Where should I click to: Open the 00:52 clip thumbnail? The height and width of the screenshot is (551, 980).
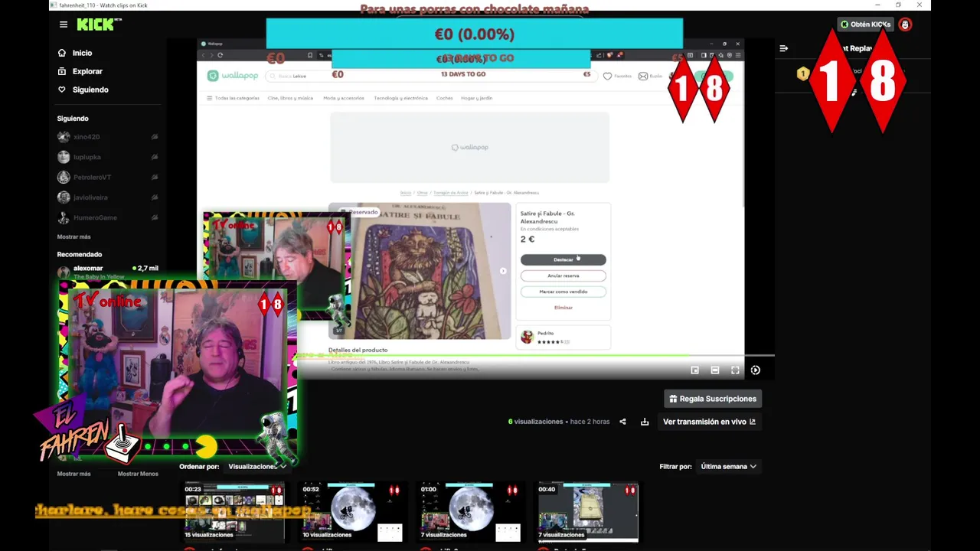[351, 511]
